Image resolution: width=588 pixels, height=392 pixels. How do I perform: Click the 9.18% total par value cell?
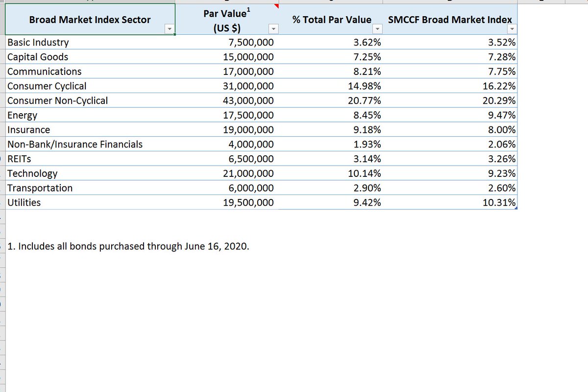pyautogui.click(x=330, y=130)
